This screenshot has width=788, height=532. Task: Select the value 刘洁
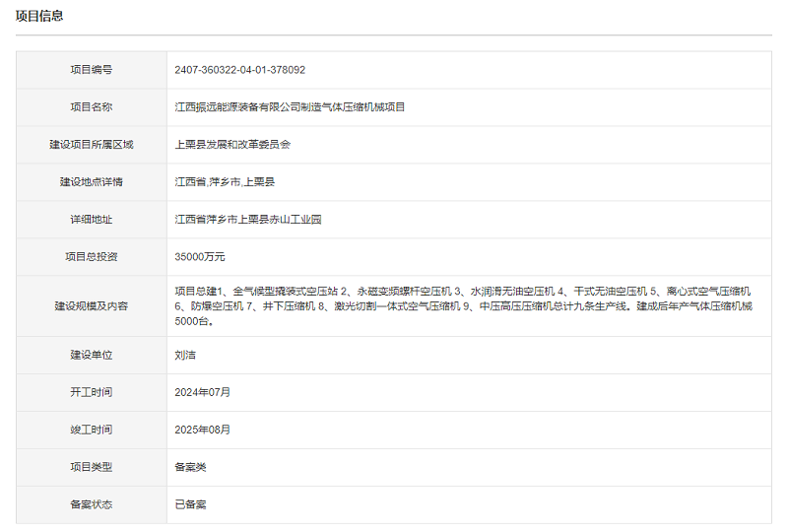point(185,355)
